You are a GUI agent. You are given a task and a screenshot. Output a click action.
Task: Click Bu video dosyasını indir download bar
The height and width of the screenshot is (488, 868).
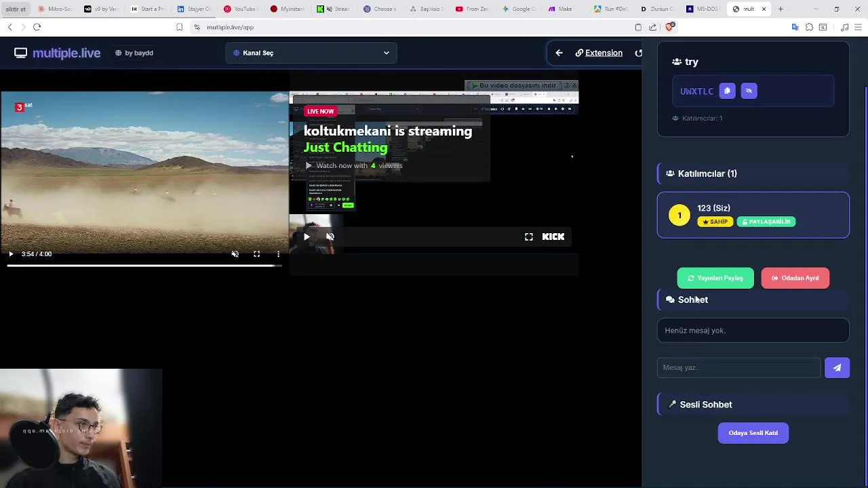pos(515,85)
